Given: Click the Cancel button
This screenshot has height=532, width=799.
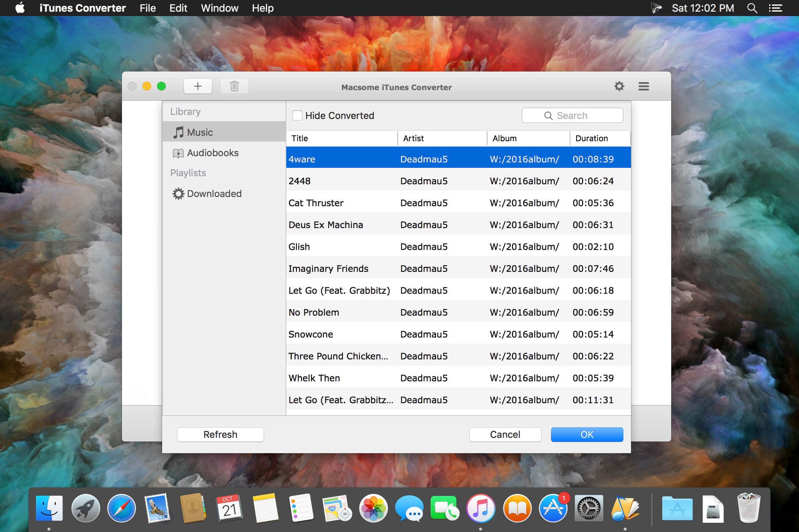Looking at the screenshot, I should pyautogui.click(x=505, y=434).
